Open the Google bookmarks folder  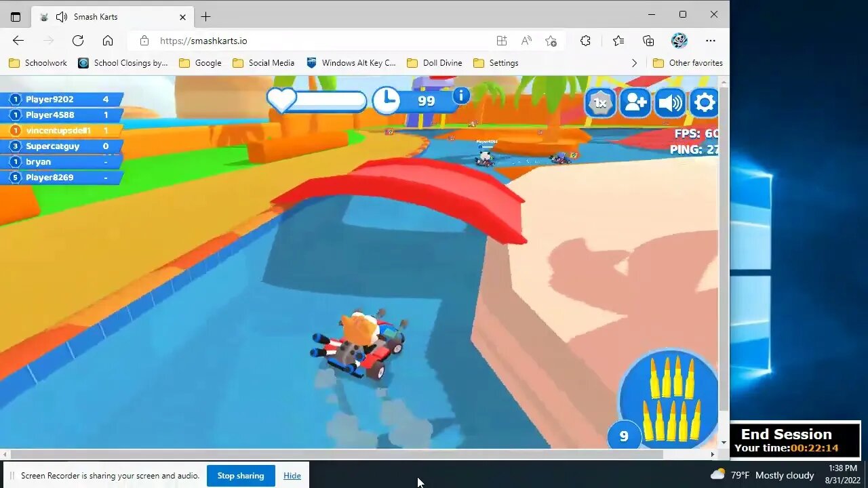(200, 62)
